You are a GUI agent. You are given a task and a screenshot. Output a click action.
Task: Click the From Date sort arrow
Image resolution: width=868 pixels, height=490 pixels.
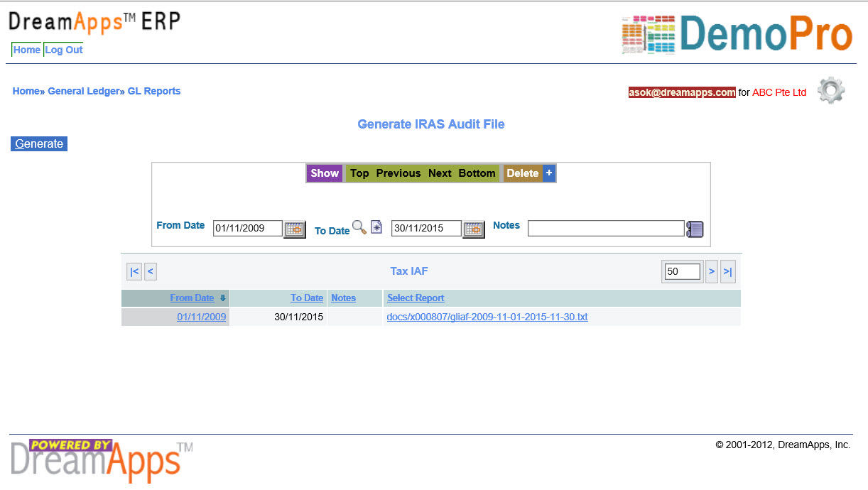click(x=222, y=298)
